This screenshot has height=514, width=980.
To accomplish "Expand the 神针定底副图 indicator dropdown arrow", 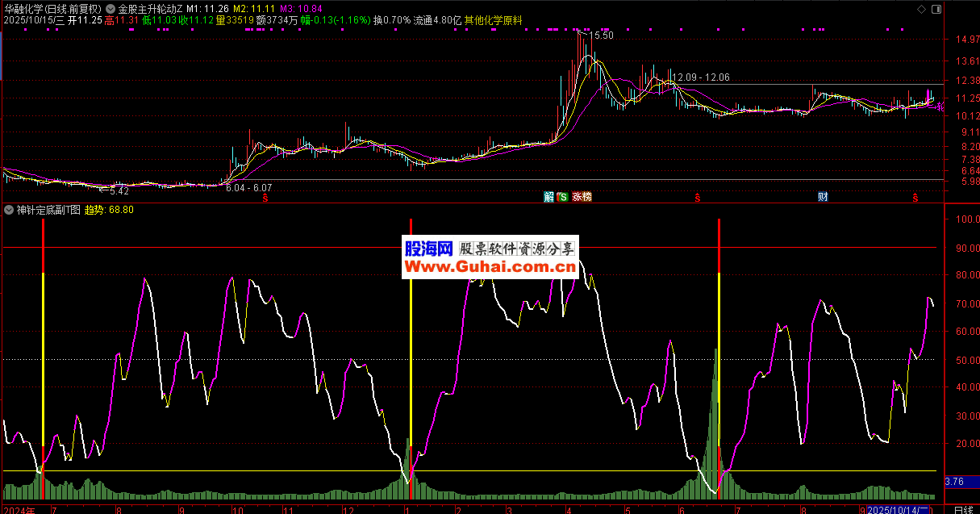I will (x=9, y=210).
